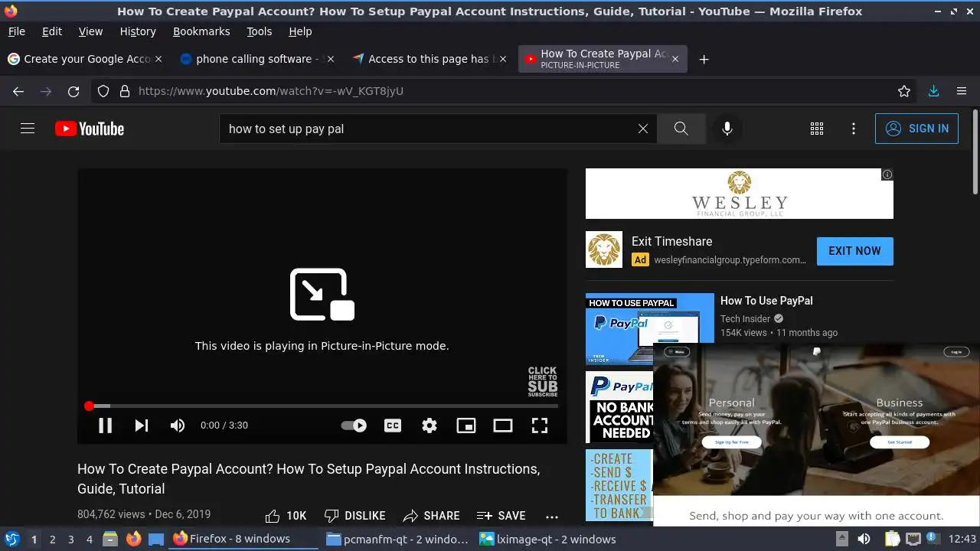Enter full screen mode
Screen dimensions: 980x551
click(540, 425)
